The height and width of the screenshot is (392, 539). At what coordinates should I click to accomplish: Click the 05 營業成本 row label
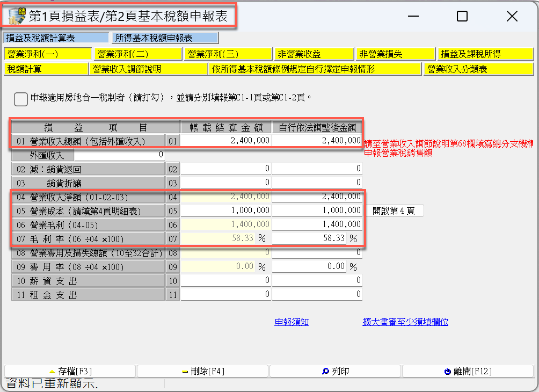tap(88, 211)
